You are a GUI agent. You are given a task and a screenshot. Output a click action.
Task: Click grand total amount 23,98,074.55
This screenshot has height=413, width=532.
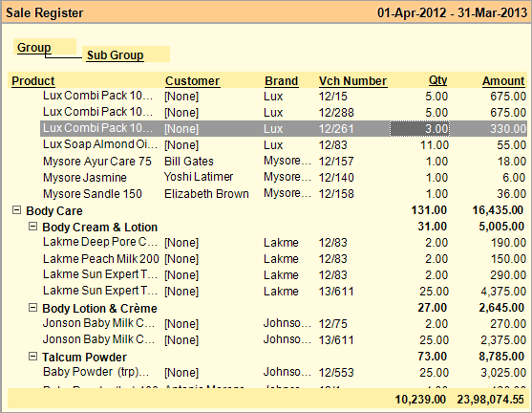(x=491, y=400)
